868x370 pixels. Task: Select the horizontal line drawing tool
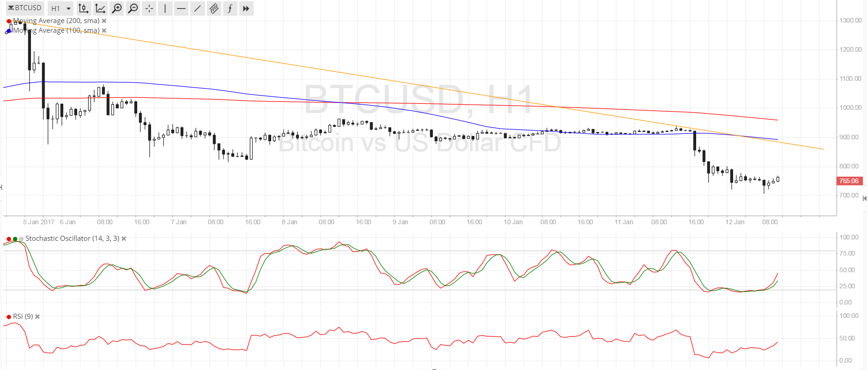181,8
